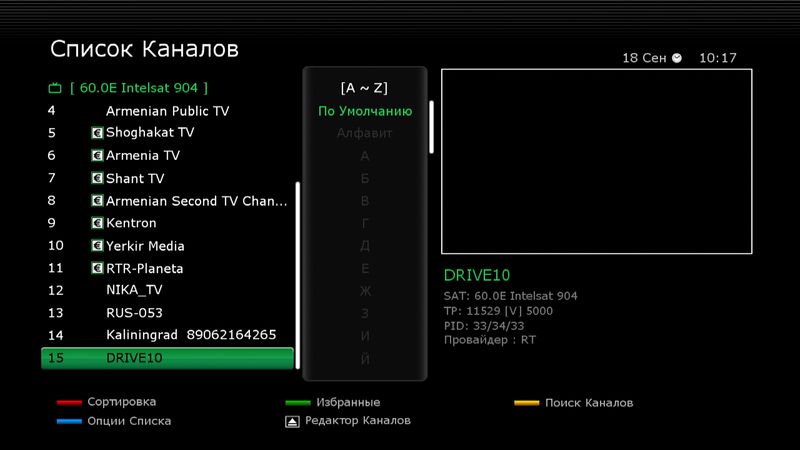
Task: Click the scramble icon beside RTR-Planeta
Action: coord(97,268)
